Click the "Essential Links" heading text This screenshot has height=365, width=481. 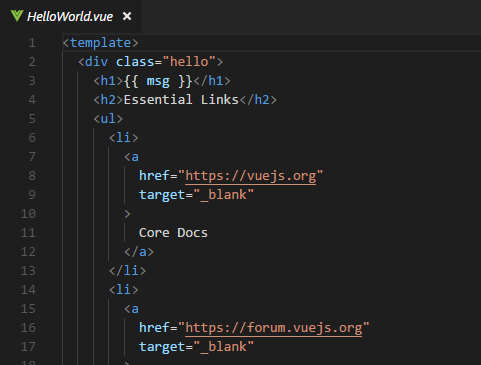[x=181, y=100]
